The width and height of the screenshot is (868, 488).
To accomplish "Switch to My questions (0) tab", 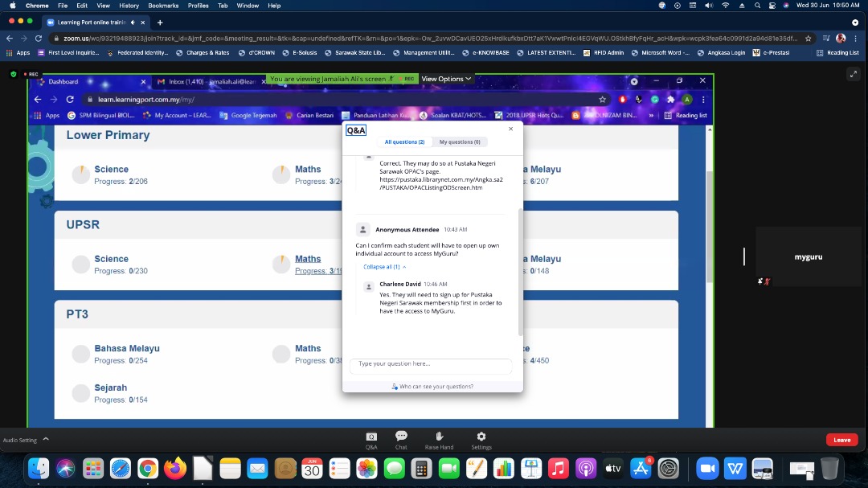I will (x=460, y=142).
